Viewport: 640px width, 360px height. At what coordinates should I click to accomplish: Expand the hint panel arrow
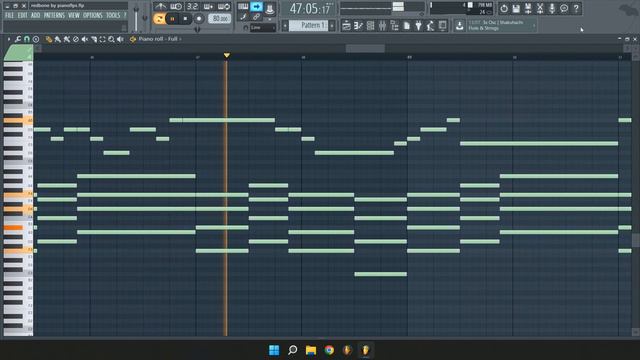pyautogui.click(x=533, y=26)
